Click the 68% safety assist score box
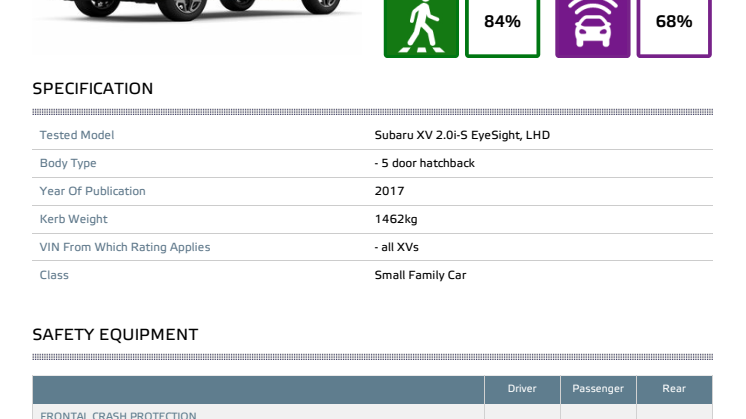This screenshot has height=419, width=746. pos(674,29)
